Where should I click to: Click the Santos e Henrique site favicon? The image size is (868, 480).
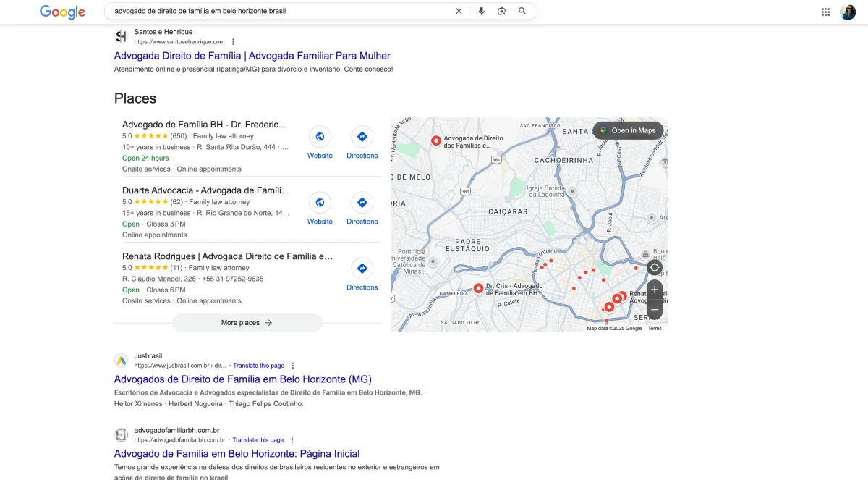[121, 37]
